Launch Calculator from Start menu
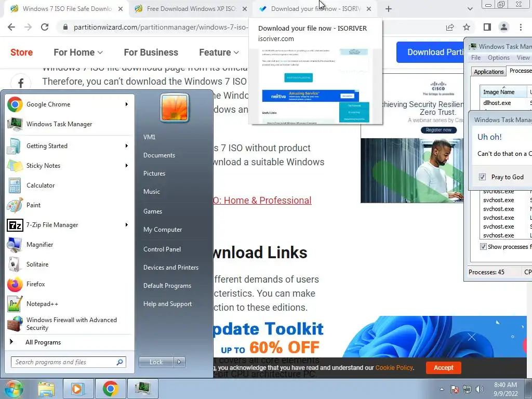 tap(70, 185)
